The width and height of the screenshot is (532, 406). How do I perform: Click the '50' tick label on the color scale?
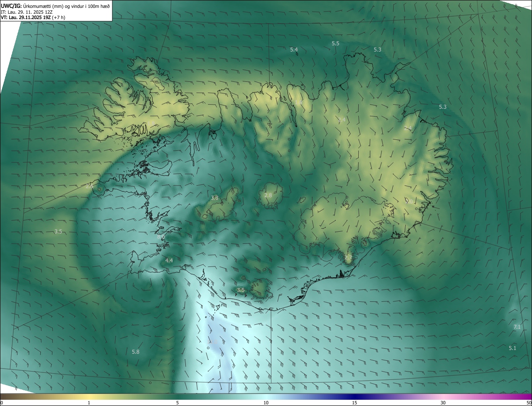[529, 403]
